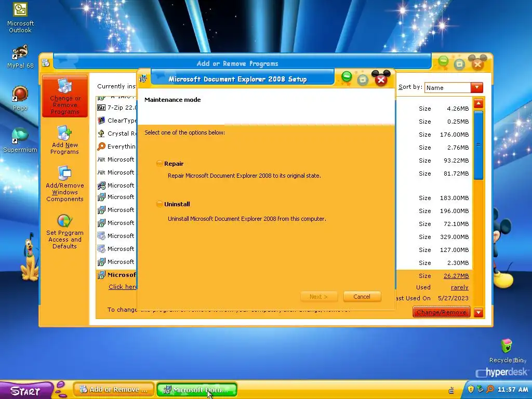Click the Everything search tray icon
This screenshot has width=532, height=399.
tap(489, 389)
